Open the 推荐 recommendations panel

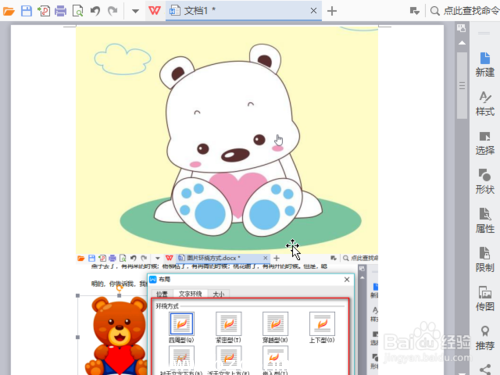click(485, 338)
